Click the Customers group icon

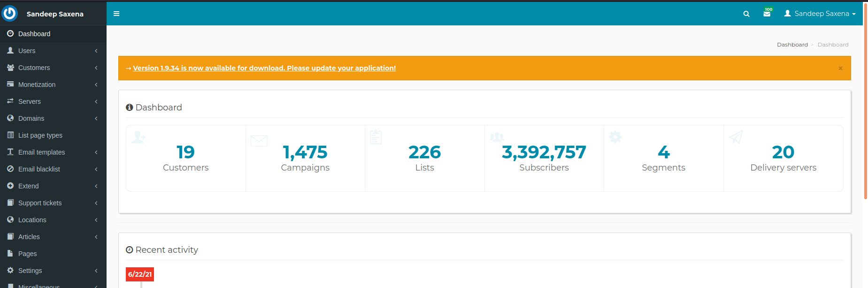pyautogui.click(x=10, y=67)
